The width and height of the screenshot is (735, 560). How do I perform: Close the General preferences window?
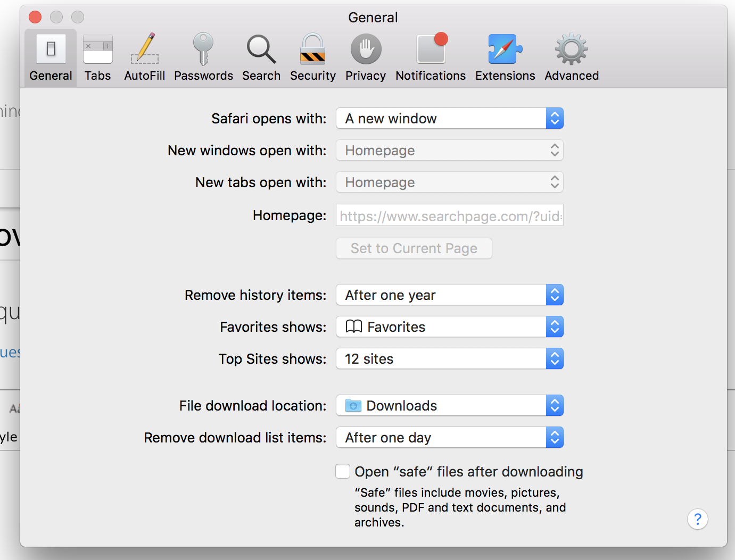click(35, 17)
